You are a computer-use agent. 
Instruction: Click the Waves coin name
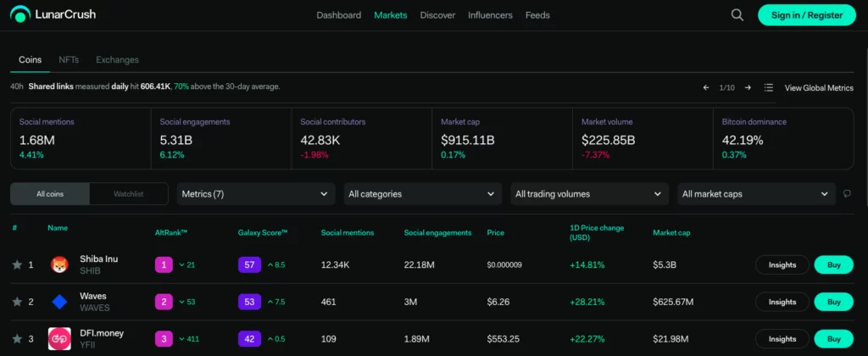click(93, 296)
